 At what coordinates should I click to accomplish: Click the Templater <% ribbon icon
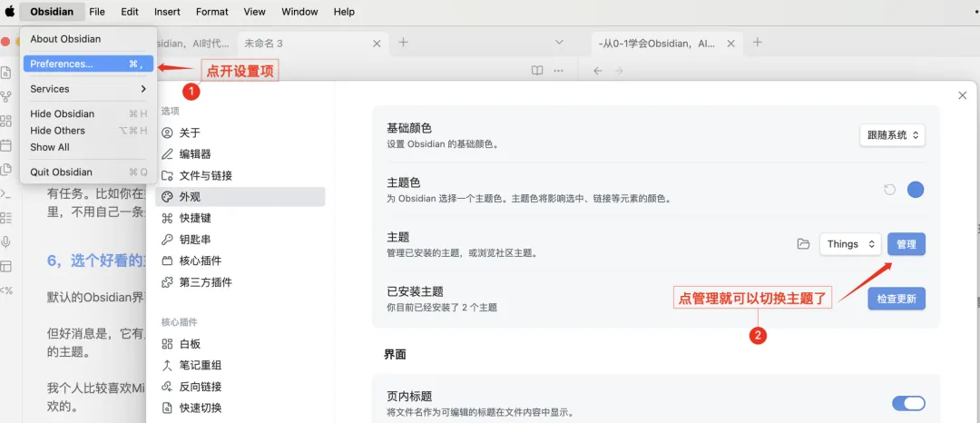6,290
